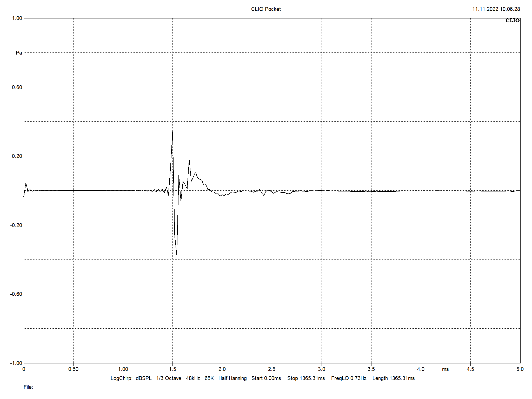Image resolution: width=532 pixels, height=399 pixels.
Task: Click the LogChirp: label
Action: pos(122,378)
